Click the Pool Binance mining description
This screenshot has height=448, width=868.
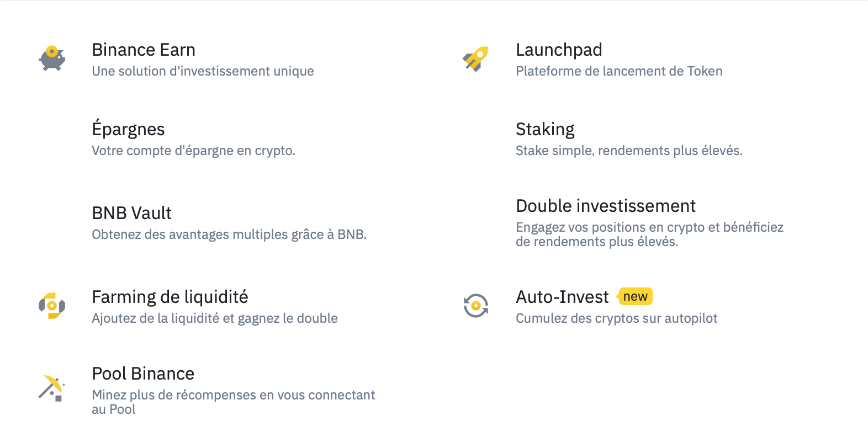coord(234,395)
